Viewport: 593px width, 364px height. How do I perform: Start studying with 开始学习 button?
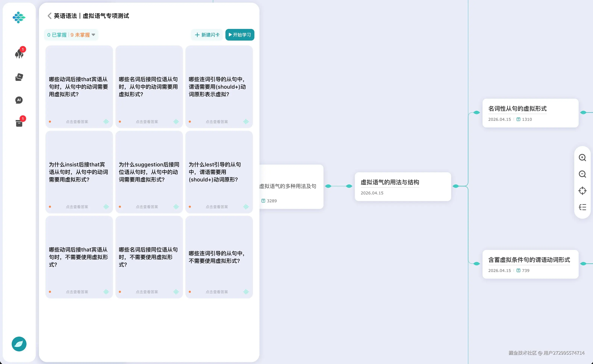click(x=240, y=35)
